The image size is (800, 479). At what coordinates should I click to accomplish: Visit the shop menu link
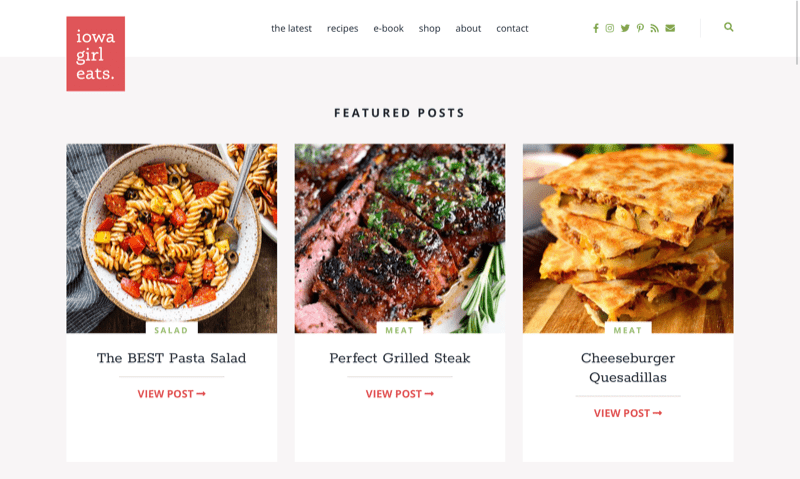click(x=430, y=29)
